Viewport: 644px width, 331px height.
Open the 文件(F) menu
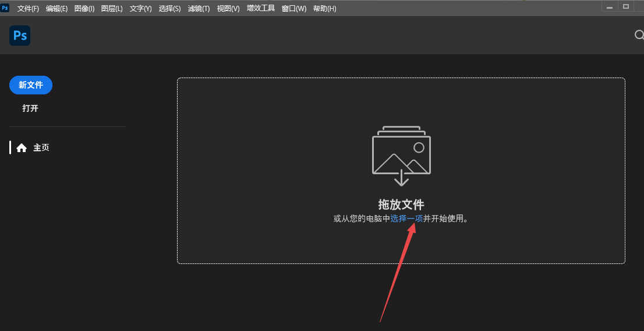click(x=28, y=9)
